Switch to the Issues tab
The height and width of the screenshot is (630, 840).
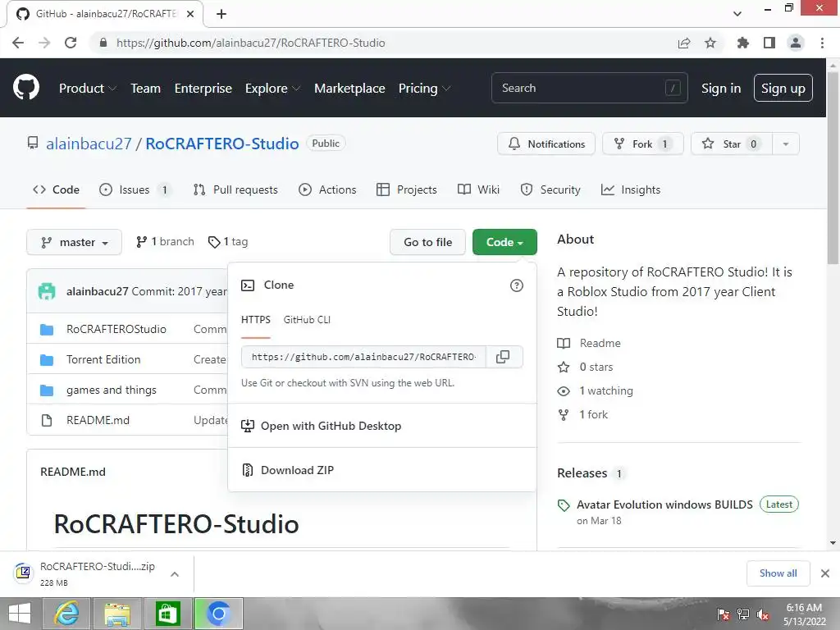pyautogui.click(x=135, y=189)
